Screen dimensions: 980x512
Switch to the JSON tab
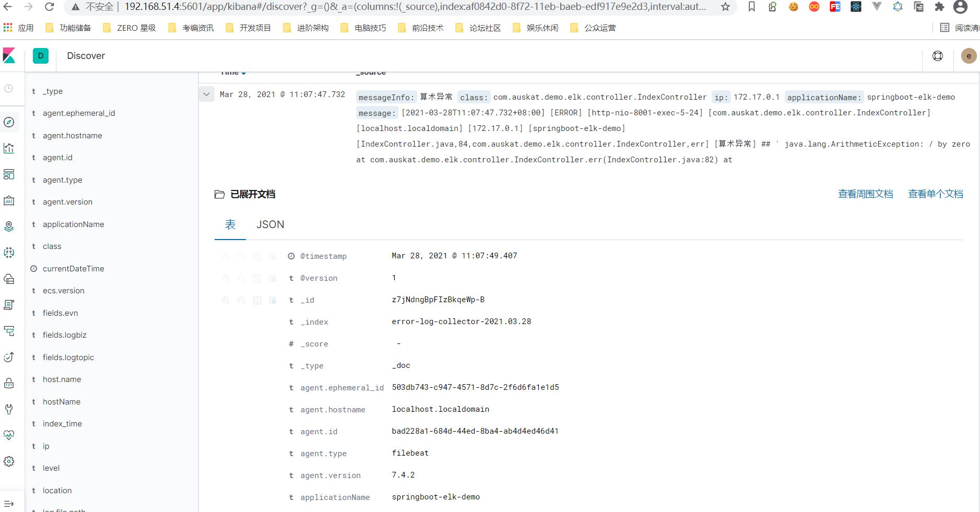pos(270,224)
